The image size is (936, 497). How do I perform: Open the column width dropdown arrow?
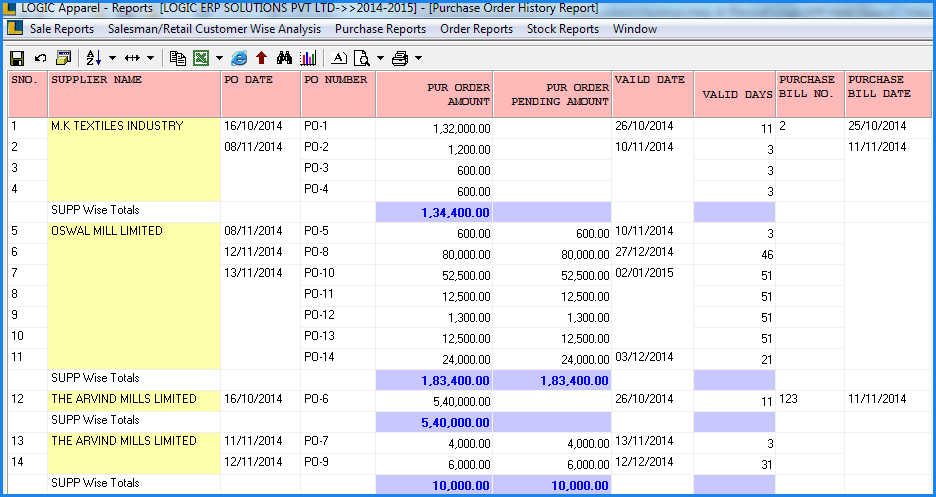[150, 58]
